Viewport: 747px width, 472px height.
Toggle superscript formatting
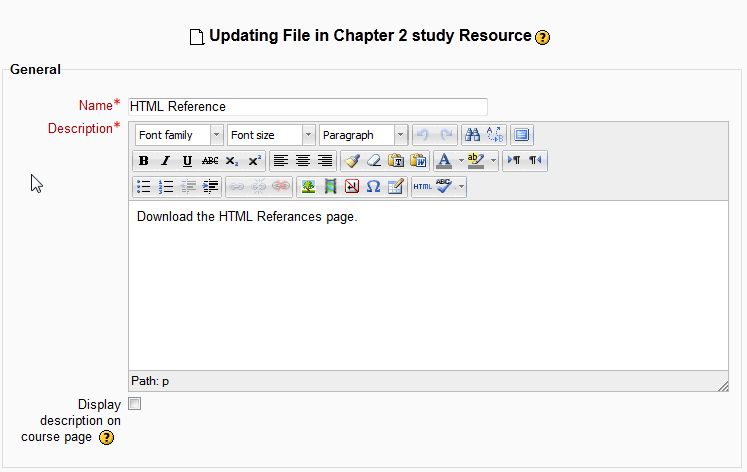coord(254,161)
